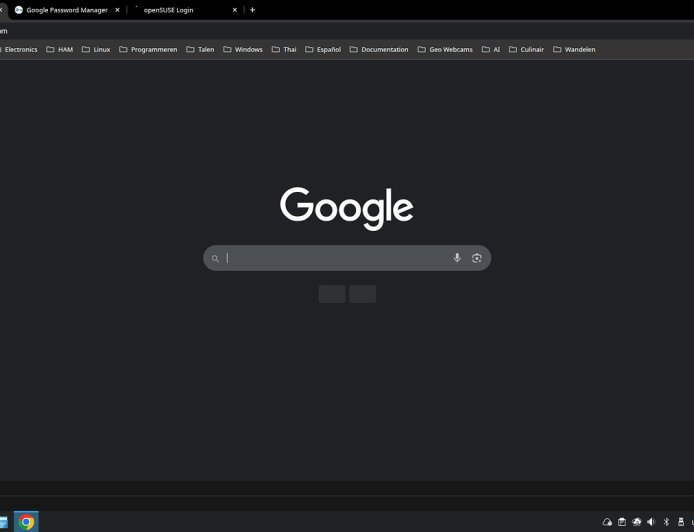
Task: Close the openSUSE Login tab
Action: point(235,10)
